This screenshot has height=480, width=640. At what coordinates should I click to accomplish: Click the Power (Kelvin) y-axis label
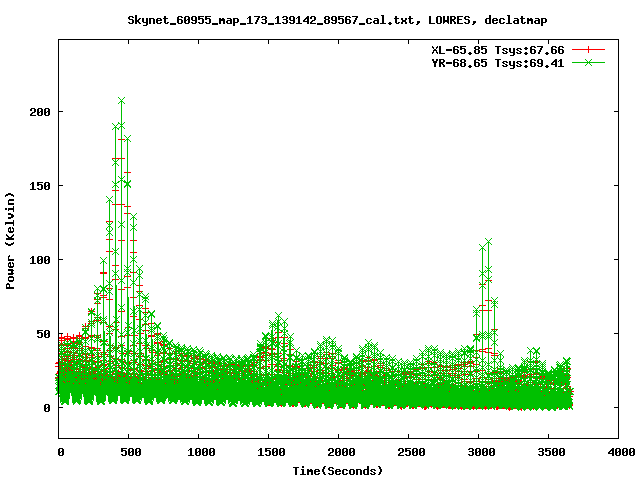pyautogui.click(x=11, y=238)
